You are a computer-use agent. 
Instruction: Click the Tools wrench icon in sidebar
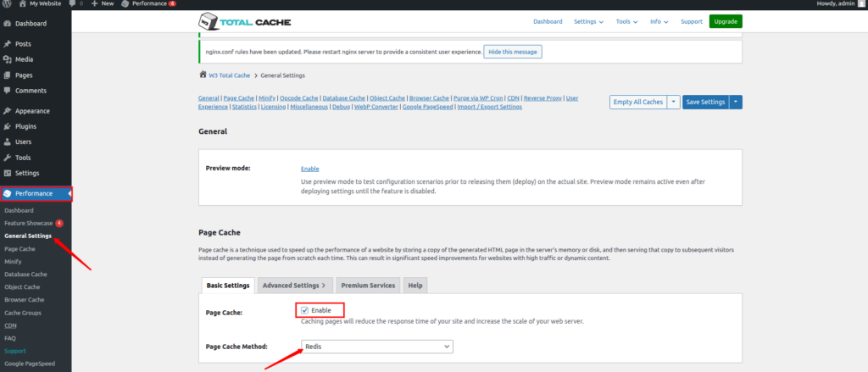pos(7,158)
